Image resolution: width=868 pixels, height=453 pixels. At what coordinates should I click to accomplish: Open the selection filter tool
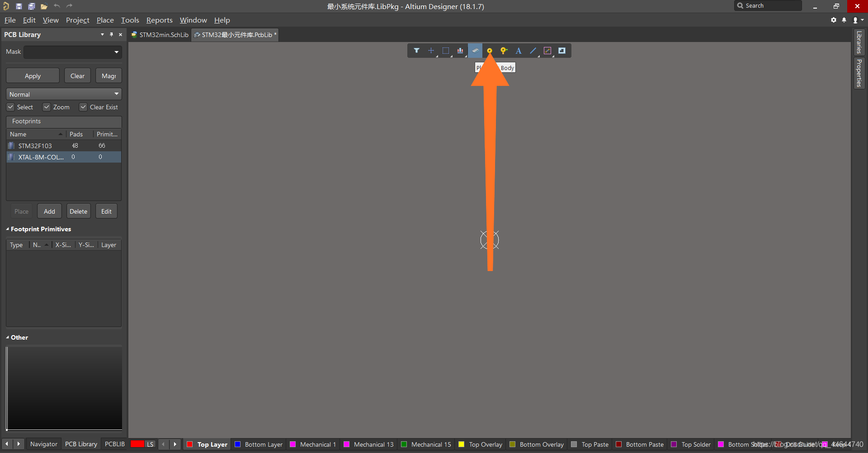(x=416, y=51)
